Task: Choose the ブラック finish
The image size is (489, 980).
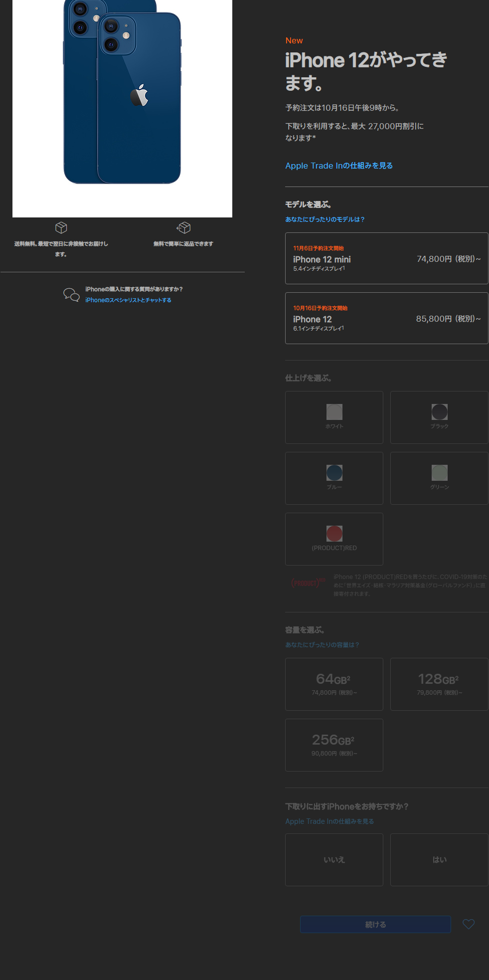Action: click(439, 417)
